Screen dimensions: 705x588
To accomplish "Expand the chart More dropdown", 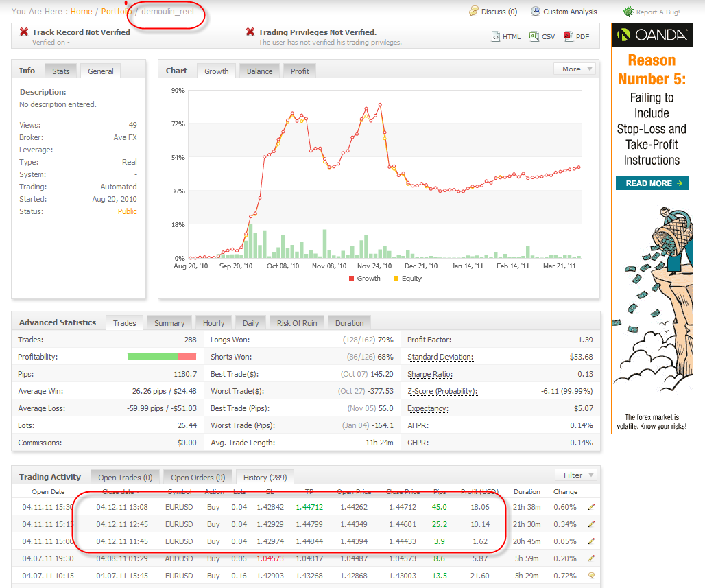I will point(574,69).
